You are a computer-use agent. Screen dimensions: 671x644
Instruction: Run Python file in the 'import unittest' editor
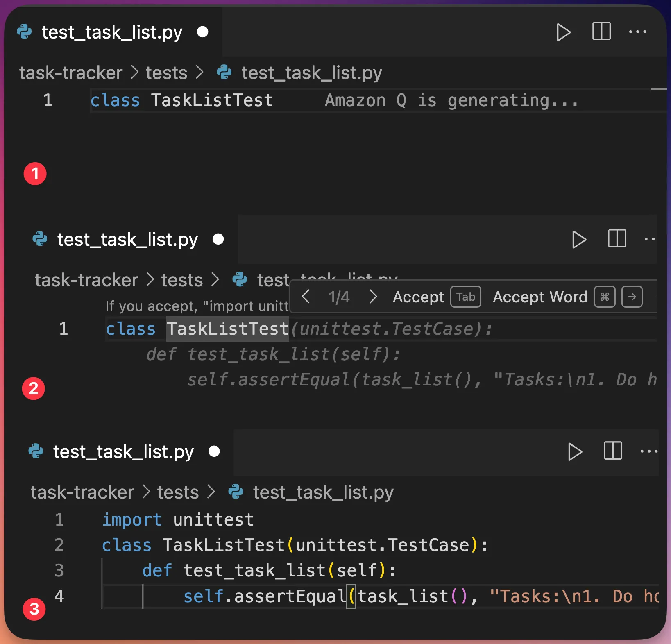(575, 452)
